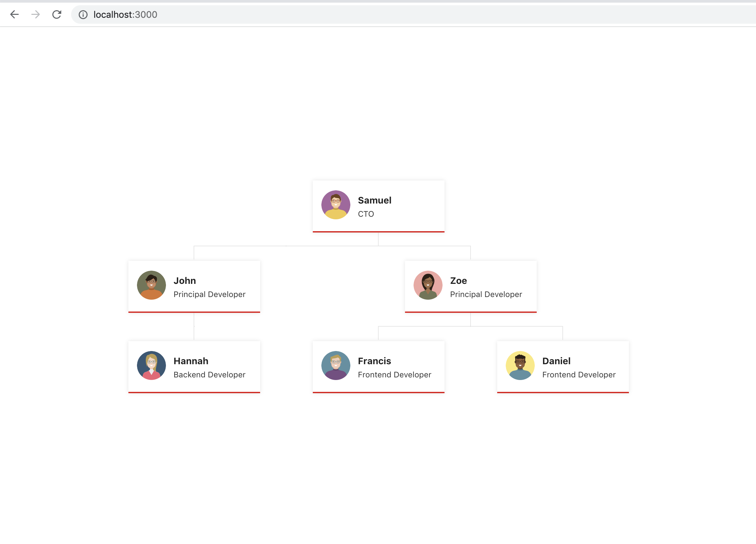This screenshot has height=544, width=756.
Task: Select the name Zoe
Action: (458, 281)
